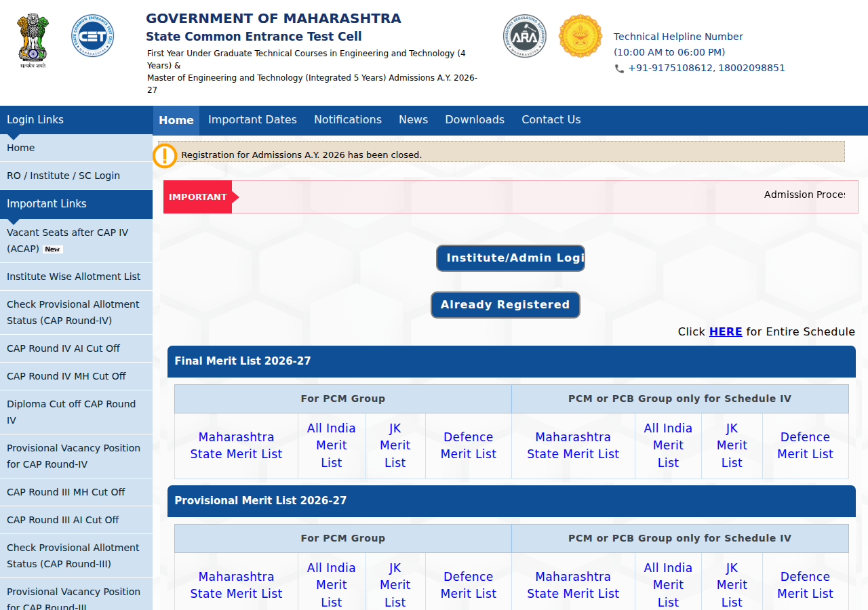This screenshot has width=868, height=610.
Task: Click the orange Maharashtra government seal
Action: click(x=580, y=36)
